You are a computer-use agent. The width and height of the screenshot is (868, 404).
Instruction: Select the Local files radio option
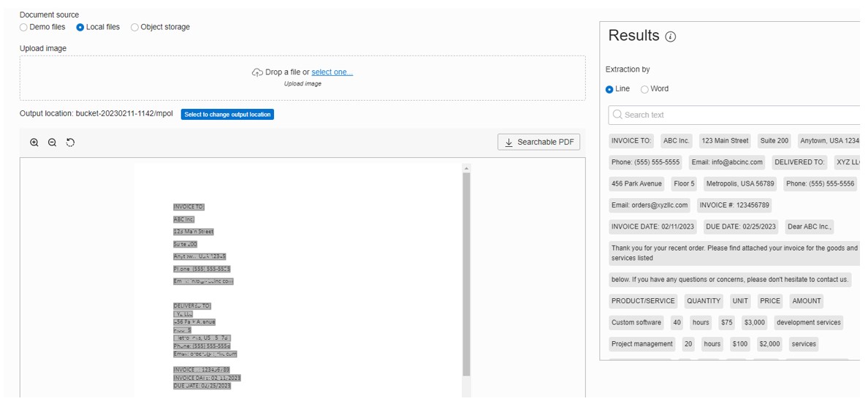coord(80,27)
